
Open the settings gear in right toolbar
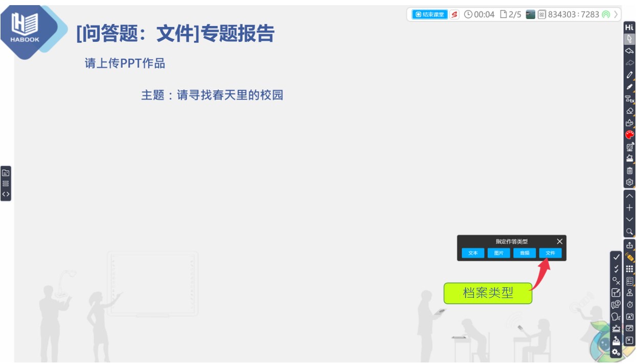tap(629, 182)
